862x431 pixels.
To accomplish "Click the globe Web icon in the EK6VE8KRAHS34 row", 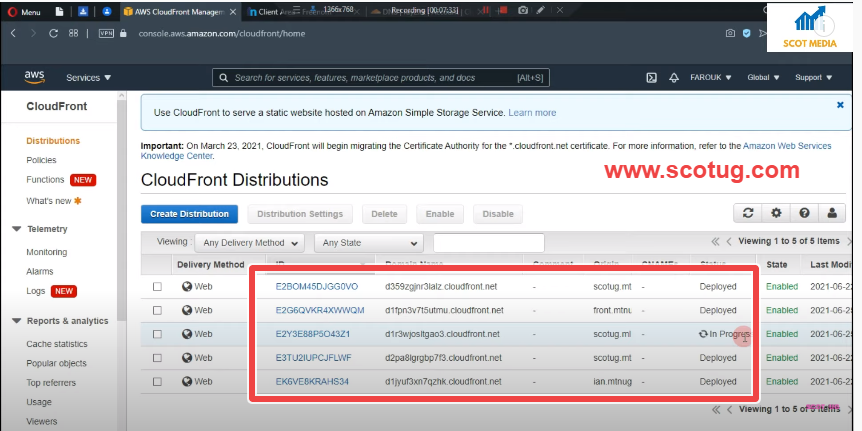I will tap(187, 381).
